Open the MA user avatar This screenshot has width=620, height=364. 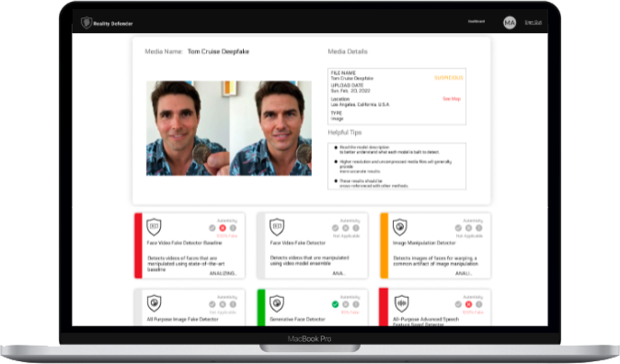510,23
